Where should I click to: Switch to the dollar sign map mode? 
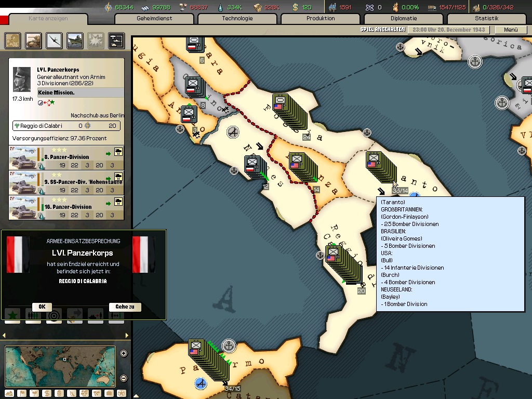(47, 394)
